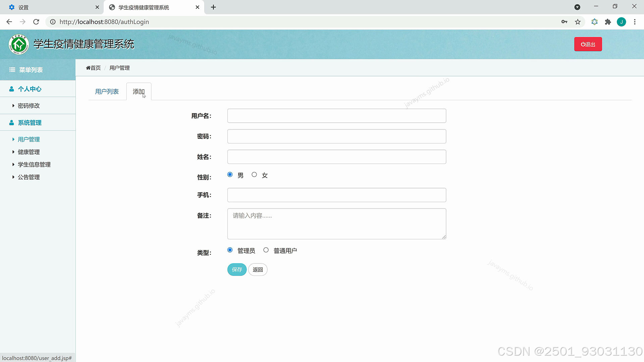The width and height of the screenshot is (644, 362).
Task: Open 学生信息管理 in the sidebar menu
Action: pyautogui.click(x=34, y=165)
